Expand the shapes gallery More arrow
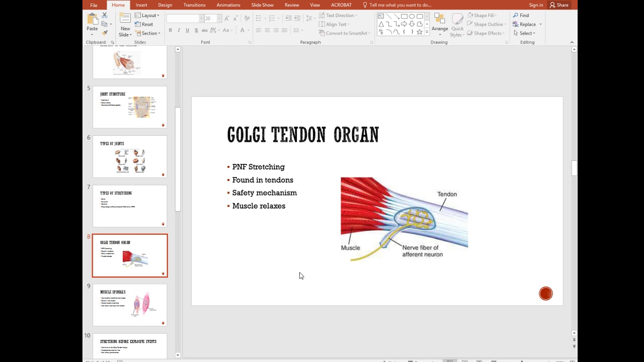Viewport: 644px width, 362px height. [x=427, y=33]
